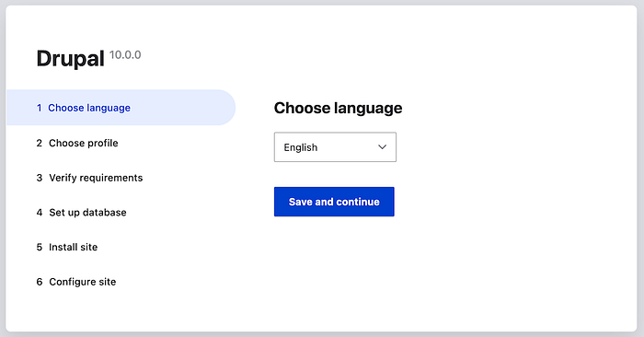Click the Choose language main heading
644x337 pixels.
coord(338,108)
